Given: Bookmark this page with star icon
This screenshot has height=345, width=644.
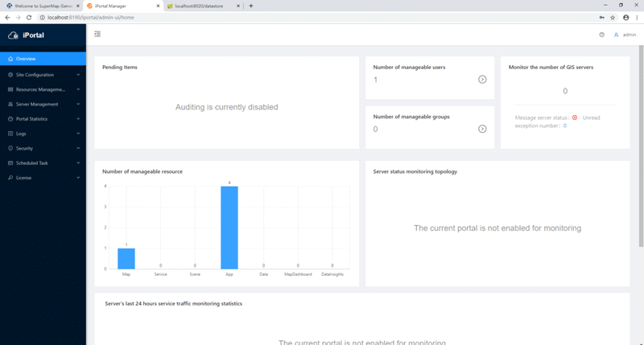Looking at the screenshot, I should (x=613, y=18).
